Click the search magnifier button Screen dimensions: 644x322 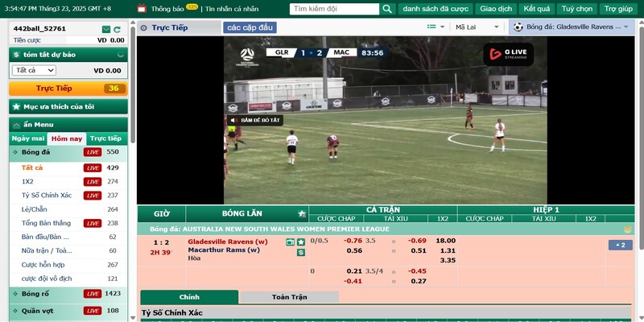pyautogui.click(x=387, y=9)
